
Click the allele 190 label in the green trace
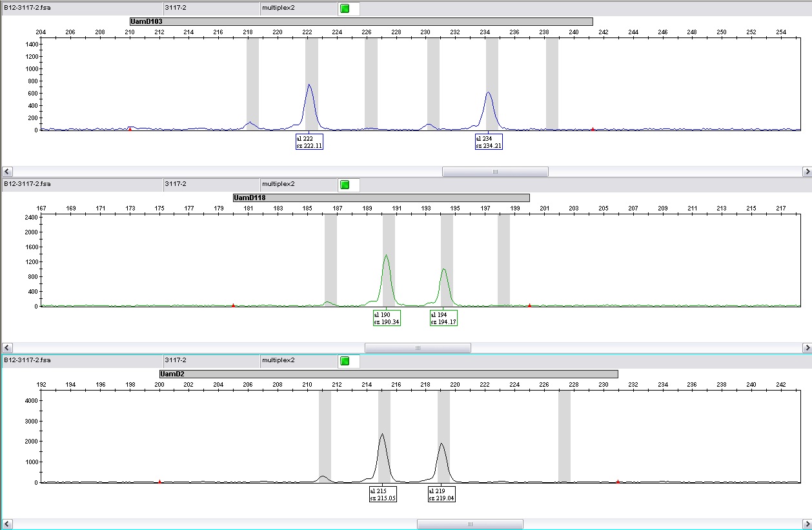(387, 318)
